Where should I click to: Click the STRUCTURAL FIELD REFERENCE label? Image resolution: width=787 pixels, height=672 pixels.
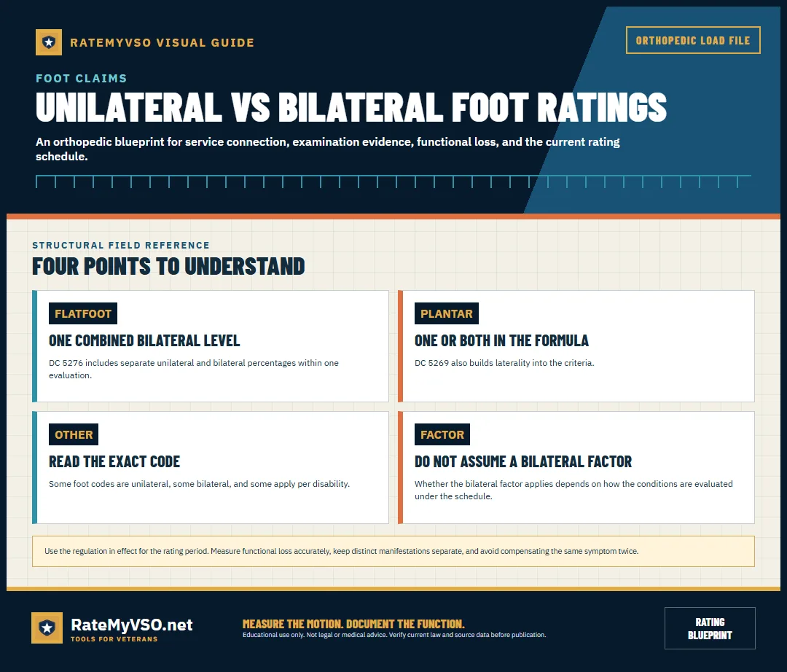121,246
